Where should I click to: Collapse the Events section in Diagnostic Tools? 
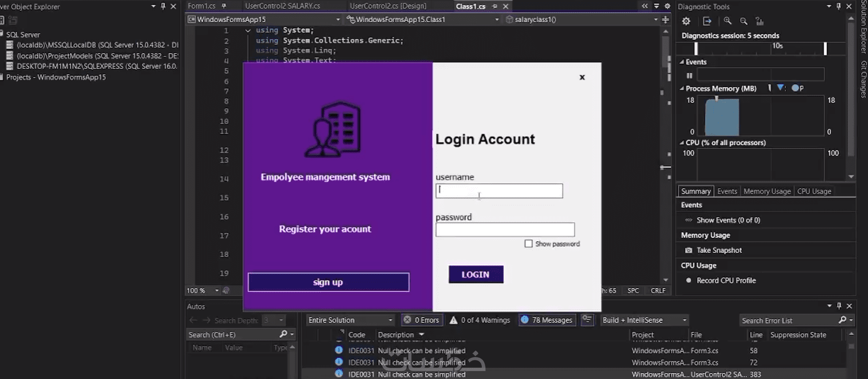(x=682, y=62)
